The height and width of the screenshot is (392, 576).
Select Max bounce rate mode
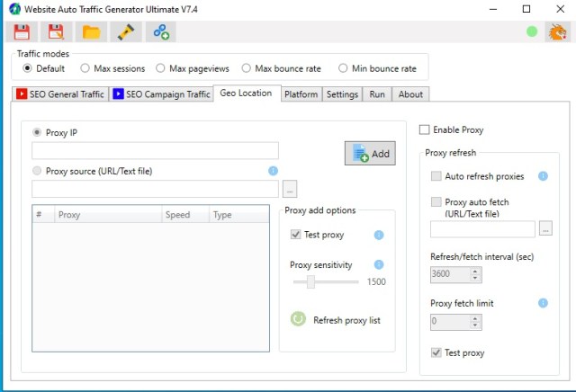click(246, 68)
